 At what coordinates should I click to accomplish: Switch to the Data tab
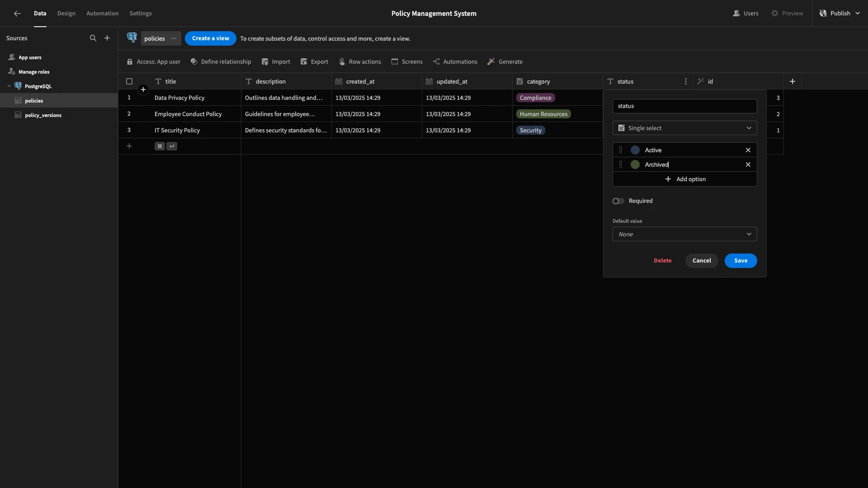pyautogui.click(x=40, y=14)
